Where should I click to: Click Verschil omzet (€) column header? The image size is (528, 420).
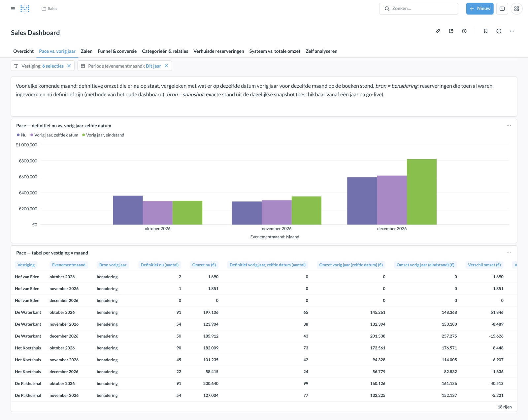(484, 265)
